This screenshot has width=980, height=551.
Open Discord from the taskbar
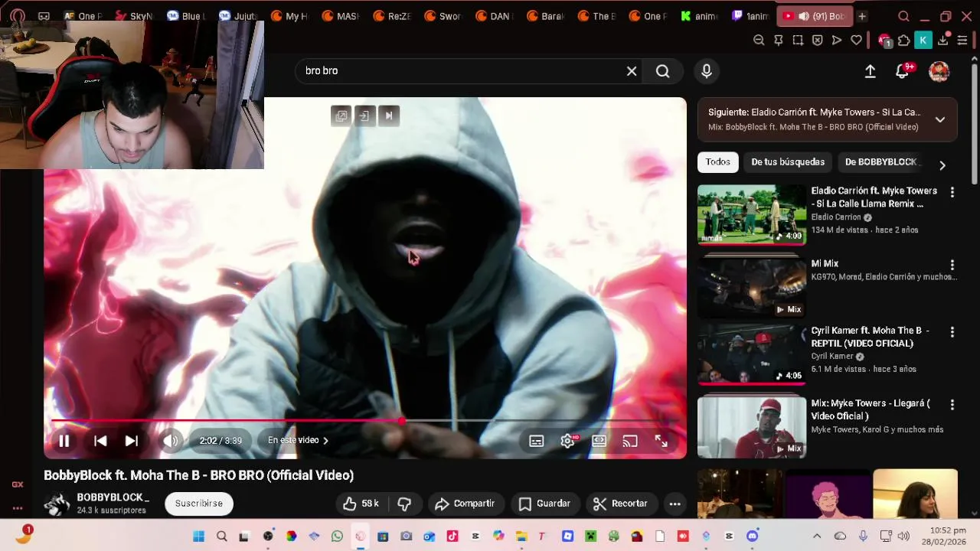click(x=752, y=536)
